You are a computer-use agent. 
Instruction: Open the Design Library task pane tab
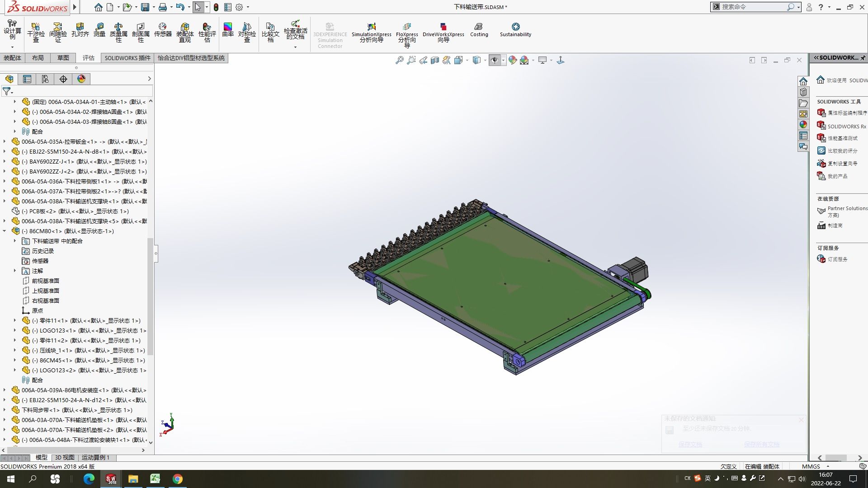coord(803,92)
